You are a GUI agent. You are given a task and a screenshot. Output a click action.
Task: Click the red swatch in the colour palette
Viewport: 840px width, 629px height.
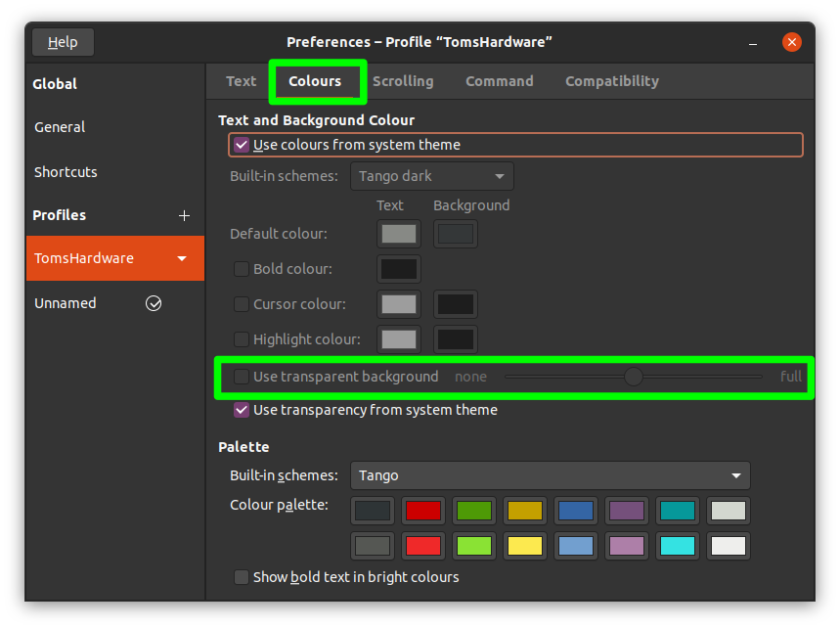422,510
